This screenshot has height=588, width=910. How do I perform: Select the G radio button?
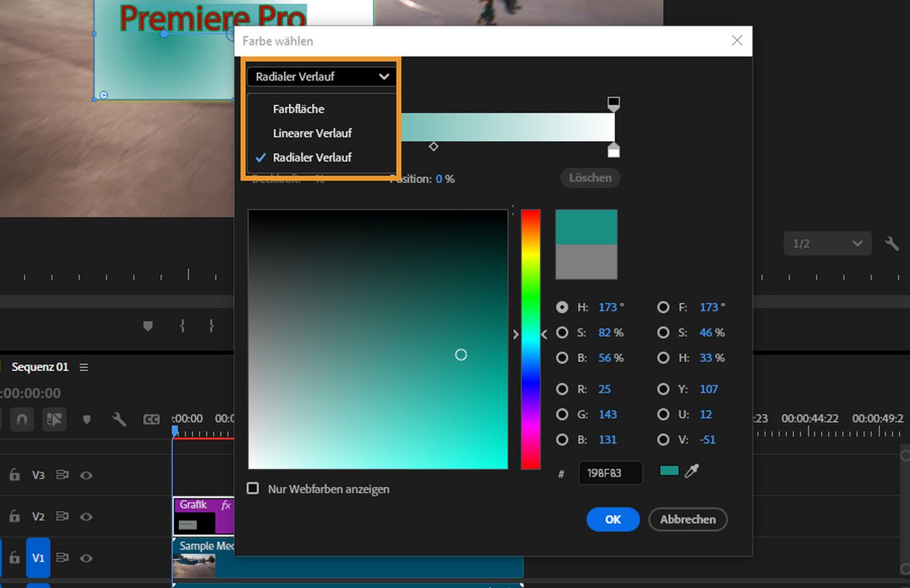pyautogui.click(x=562, y=415)
